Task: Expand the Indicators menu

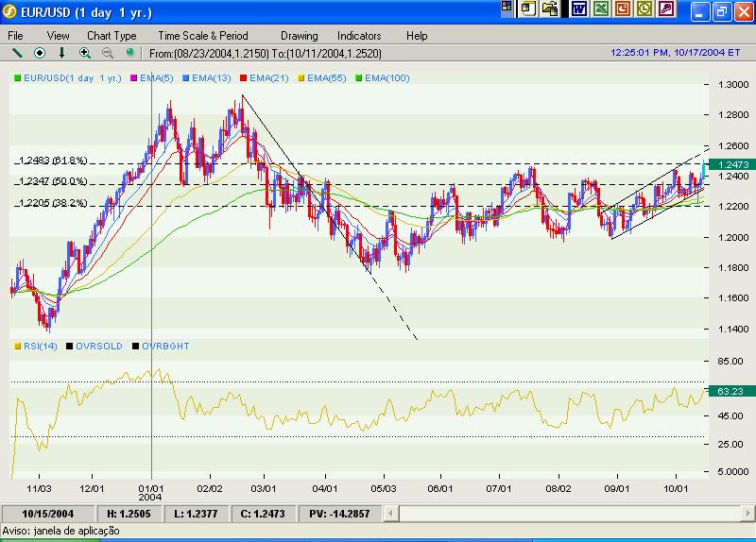Action: coord(359,35)
